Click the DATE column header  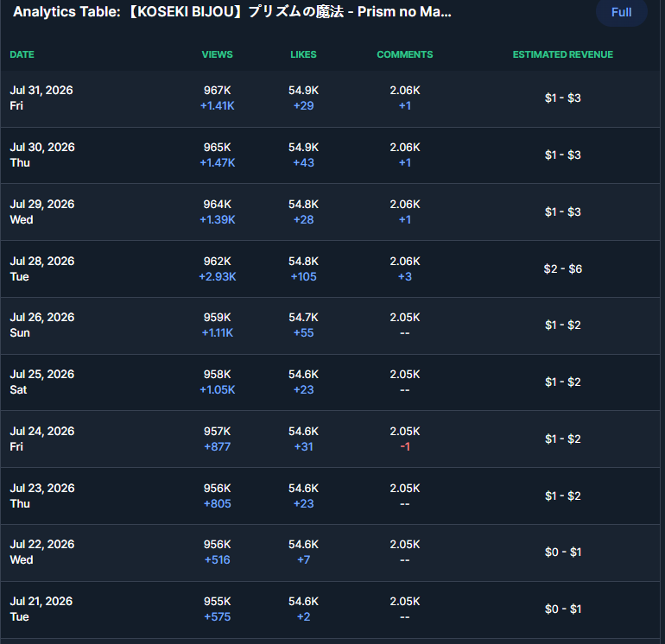22,54
